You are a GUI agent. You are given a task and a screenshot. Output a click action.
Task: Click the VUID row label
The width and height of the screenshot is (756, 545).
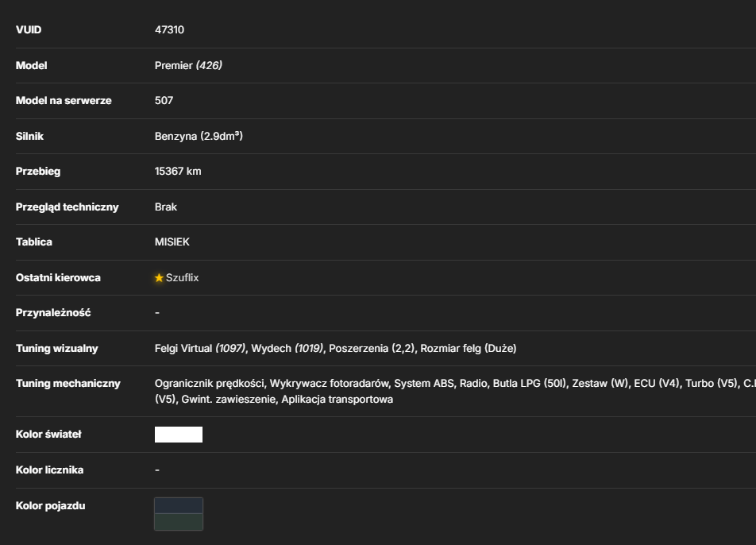pyautogui.click(x=29, y=30)
